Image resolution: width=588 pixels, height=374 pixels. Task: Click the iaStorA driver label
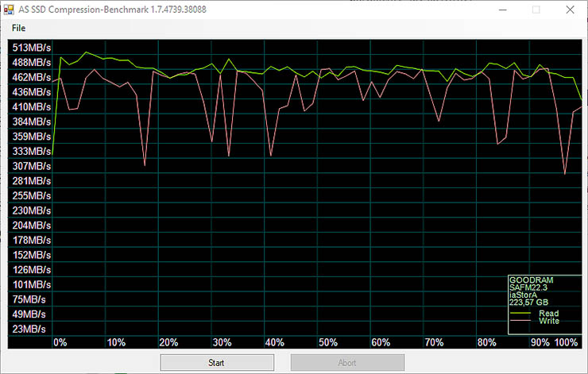click(x=524, y=295)
